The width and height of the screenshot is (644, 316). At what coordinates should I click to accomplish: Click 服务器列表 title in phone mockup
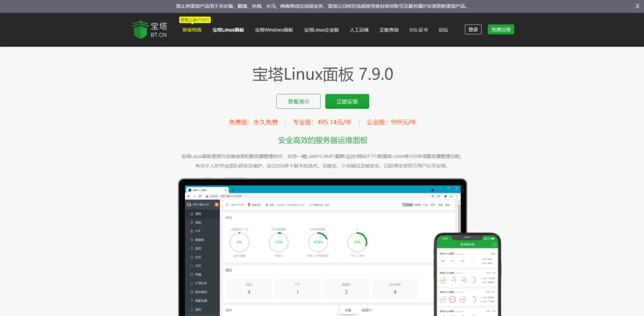[x=467, y=244]
